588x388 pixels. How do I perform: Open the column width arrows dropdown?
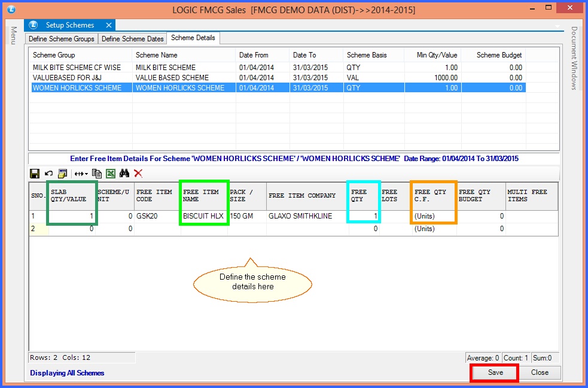[81, 174]
